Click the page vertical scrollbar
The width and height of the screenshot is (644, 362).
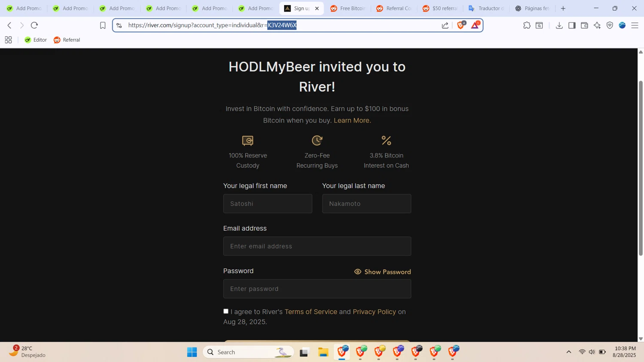tap(641, 168)
